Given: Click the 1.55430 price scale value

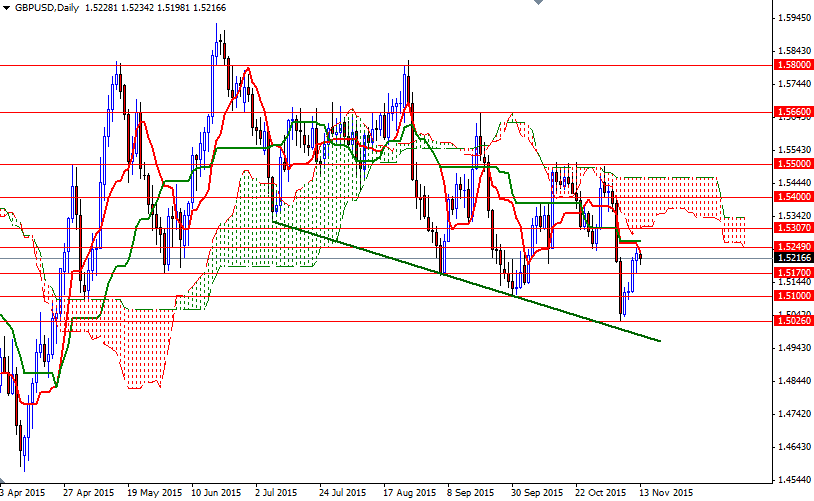Looking at the screenshot, I should click(794, 150).
